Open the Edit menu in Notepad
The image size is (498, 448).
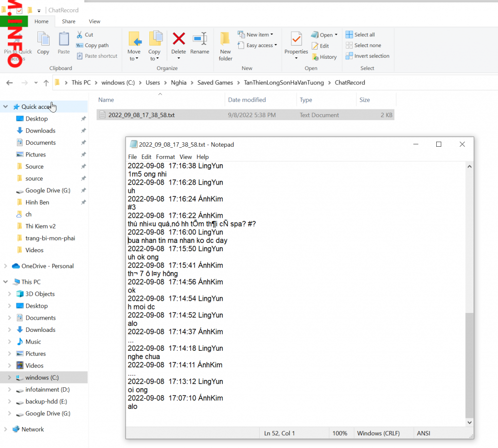point(146,157)
